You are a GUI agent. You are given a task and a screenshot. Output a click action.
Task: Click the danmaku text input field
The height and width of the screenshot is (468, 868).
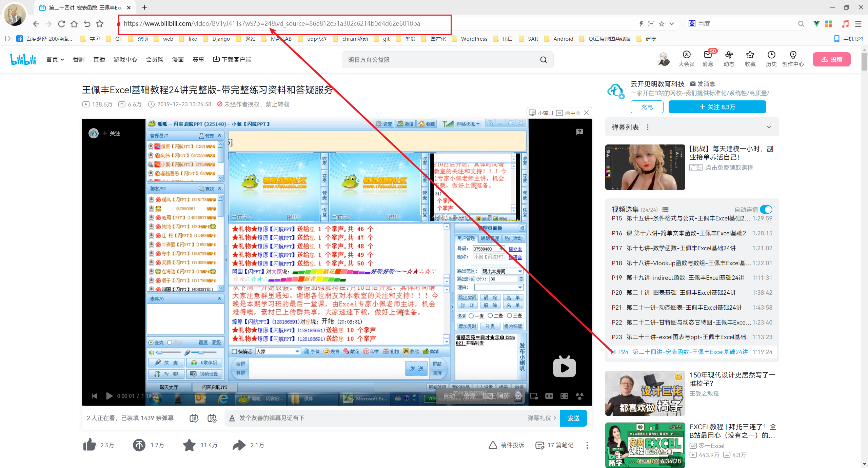(373, 418)
